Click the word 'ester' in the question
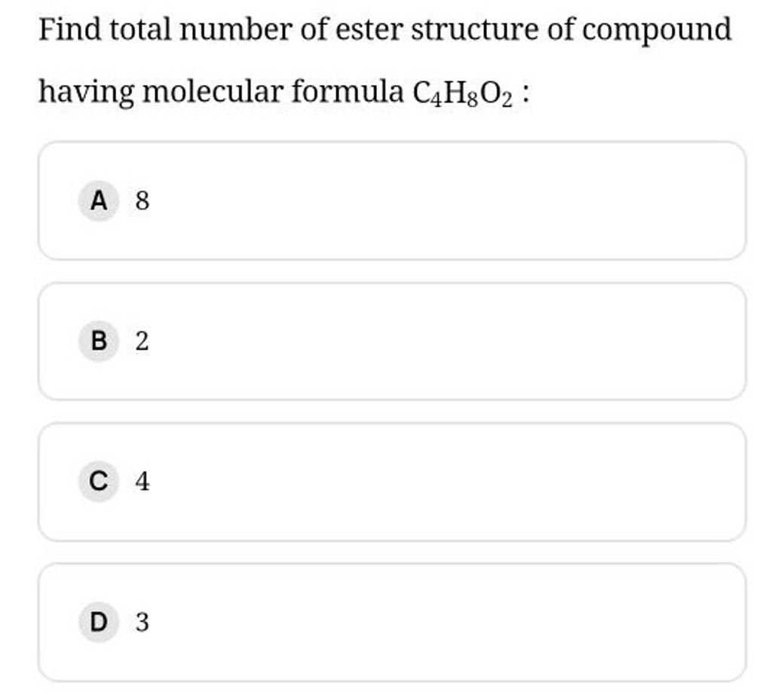This screenshot has width=772, height=700. point(369,29)
